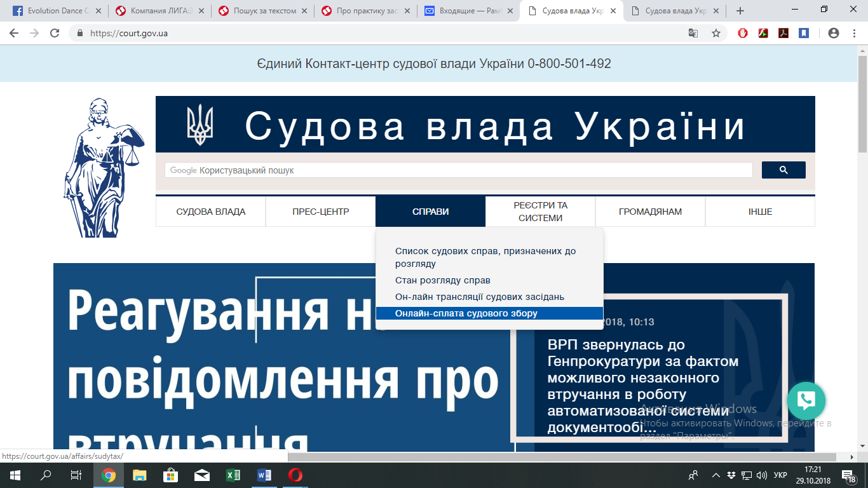Expand the ГРОМАДЯНАМ navigation menu

click(x=650, y=212)
